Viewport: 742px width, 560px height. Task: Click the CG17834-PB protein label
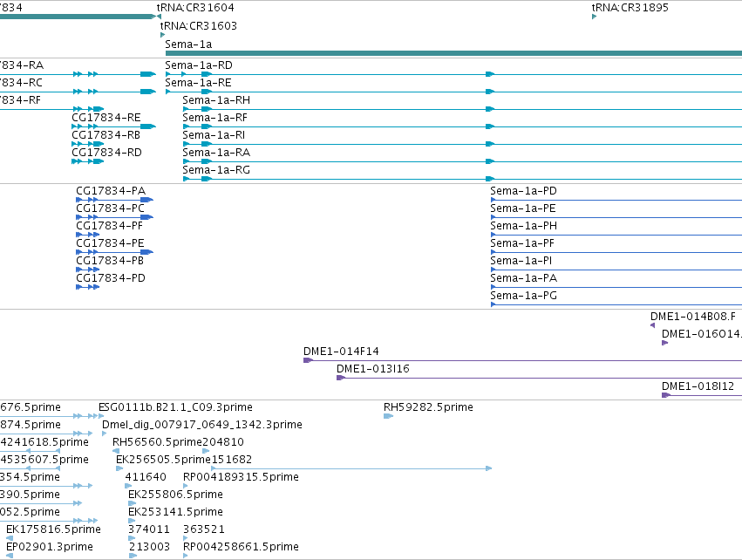pos(110,261)
